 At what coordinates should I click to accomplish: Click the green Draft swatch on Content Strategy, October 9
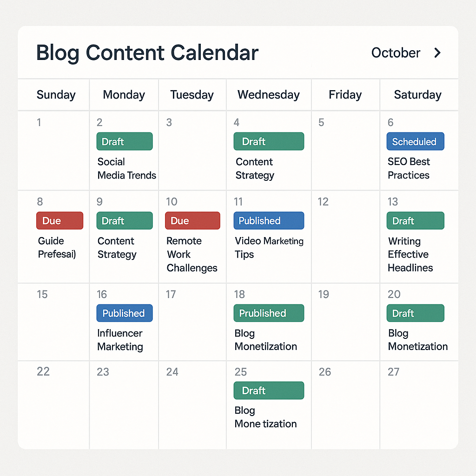point(124,220)
